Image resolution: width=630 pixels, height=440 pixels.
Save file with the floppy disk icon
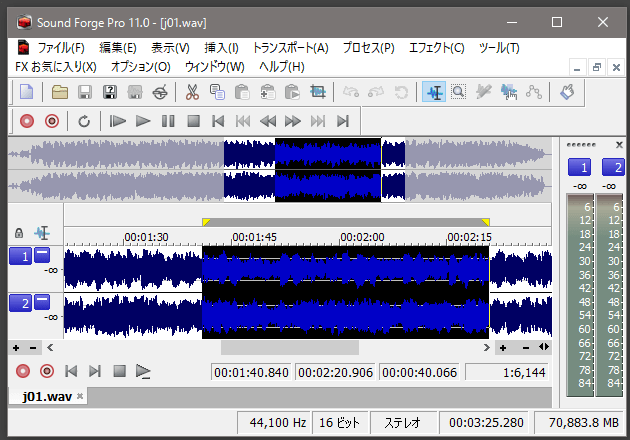click(x=85, y=92)
